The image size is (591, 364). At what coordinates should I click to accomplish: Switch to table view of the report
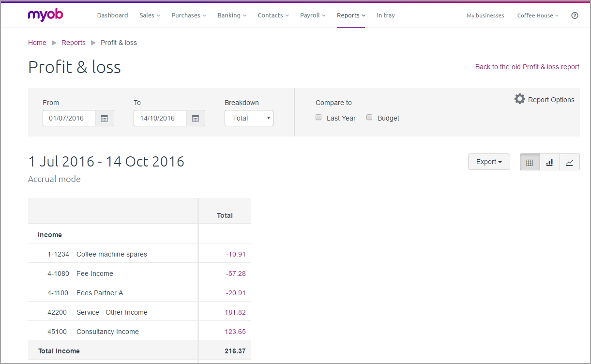[530, 162]
